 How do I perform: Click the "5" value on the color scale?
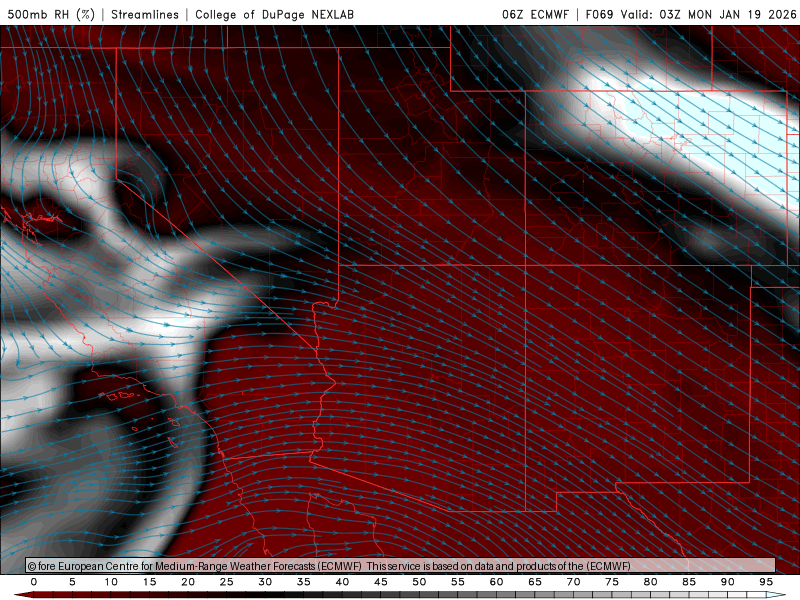(72, 582)
